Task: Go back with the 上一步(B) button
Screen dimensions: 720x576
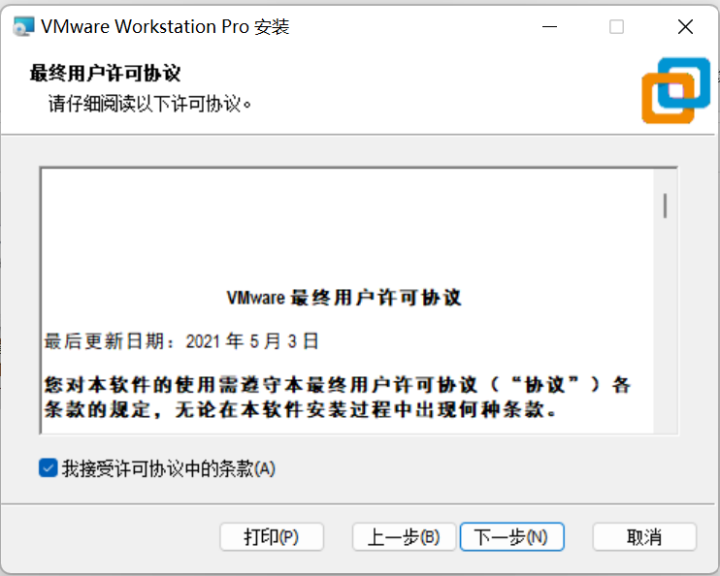Action: pyautogui.click(x=404, y=536)
